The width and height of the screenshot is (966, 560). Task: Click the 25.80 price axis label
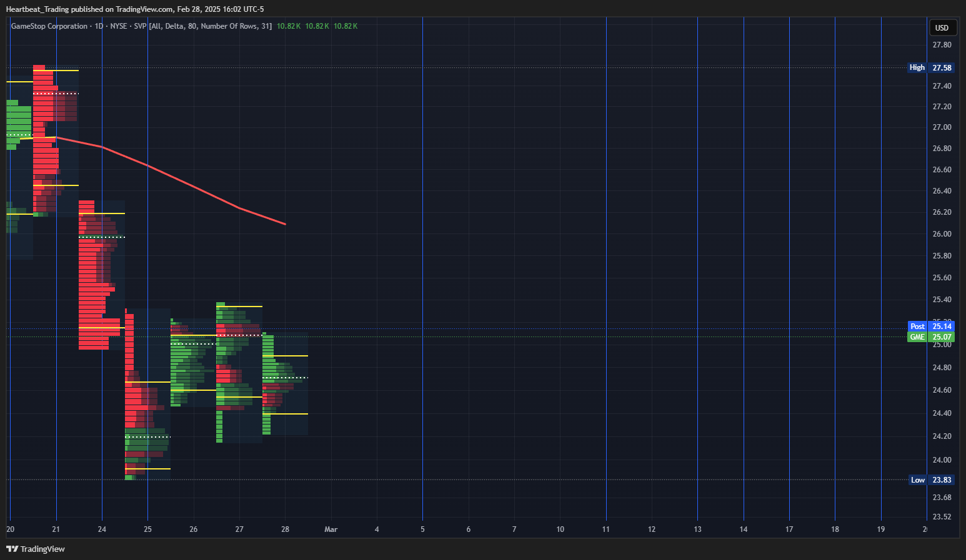[942, 256]
